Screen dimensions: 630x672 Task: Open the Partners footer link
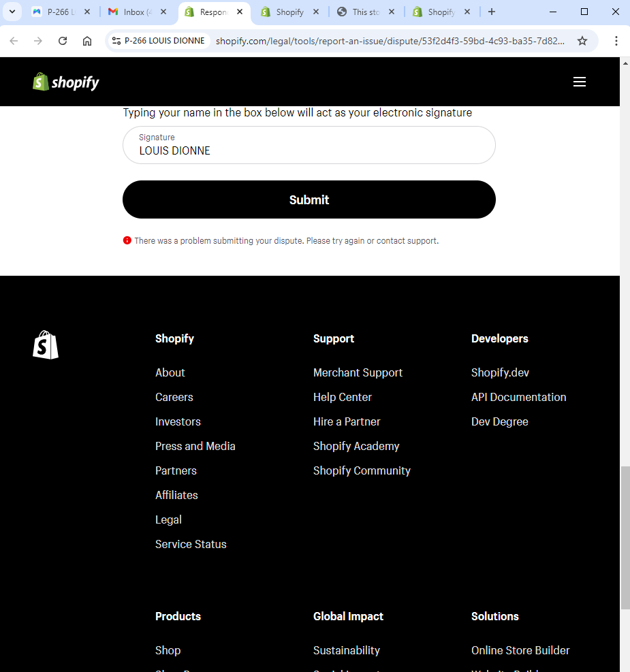click(x=176, y=470)
